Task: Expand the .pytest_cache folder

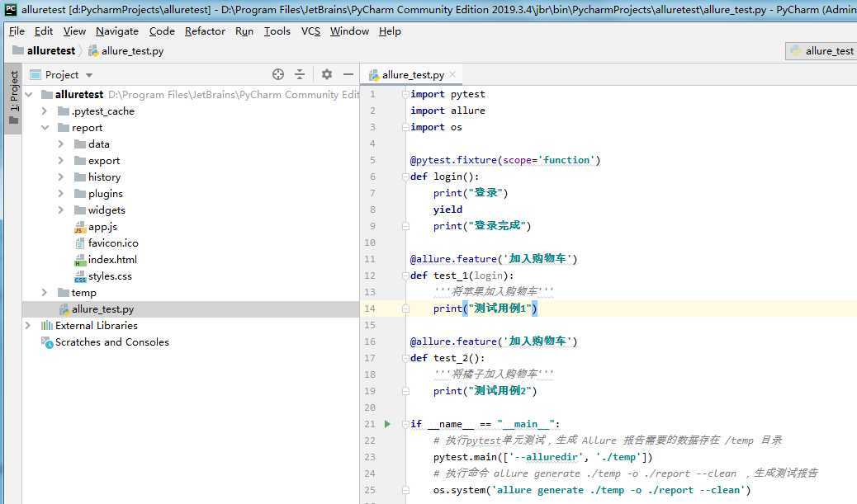Action: pyautogui.click(x=45, y=111)
